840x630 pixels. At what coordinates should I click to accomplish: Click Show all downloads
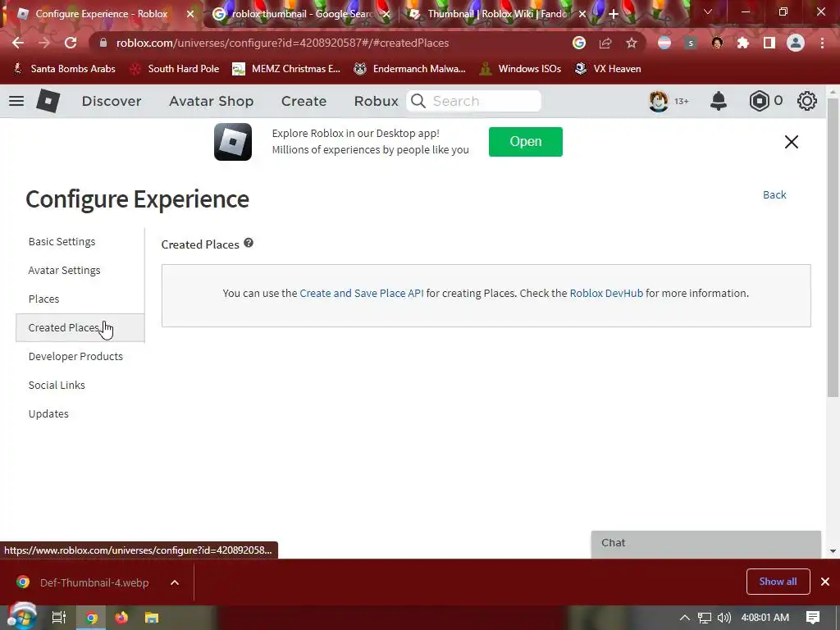[x=778, y=582]
